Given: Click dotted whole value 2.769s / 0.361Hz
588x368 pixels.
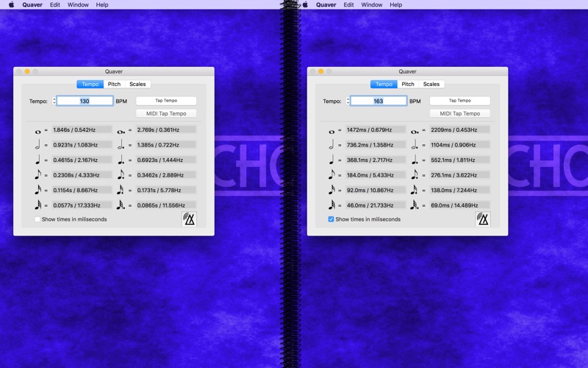Looking at the screenshot, I should pos(166,130).
